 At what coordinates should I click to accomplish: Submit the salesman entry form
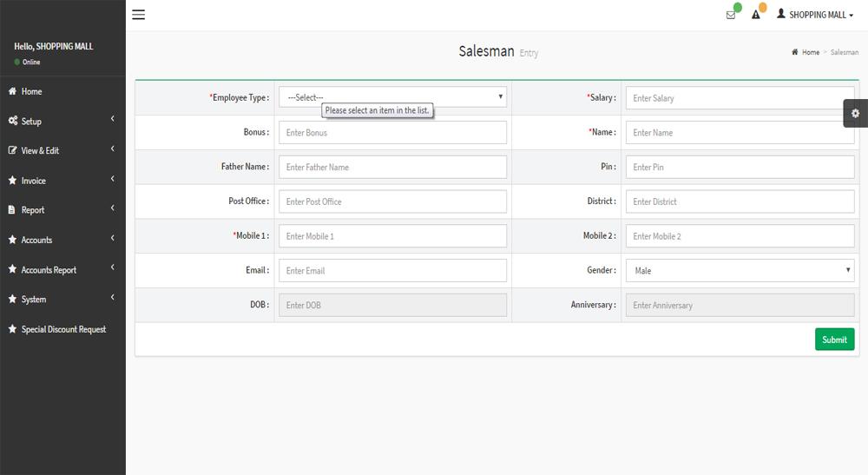834,340
